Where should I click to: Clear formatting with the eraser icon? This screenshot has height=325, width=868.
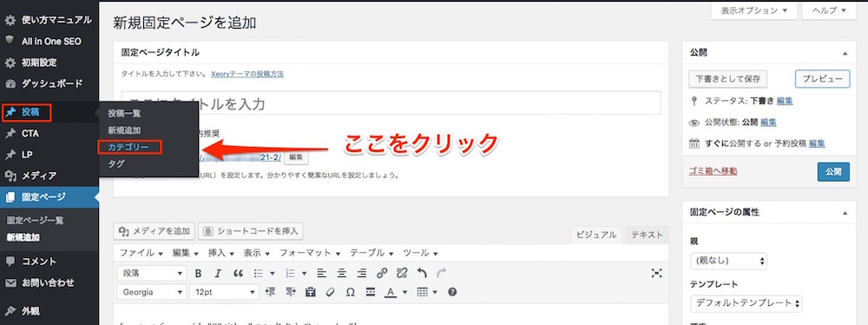click(x=330, y=292)
